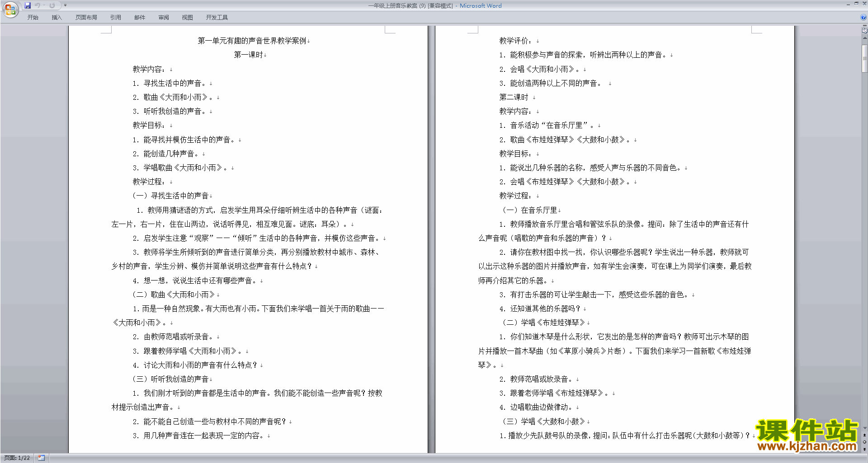Click the heading 第二课时

pyautogui.click(x=514, y=97)
